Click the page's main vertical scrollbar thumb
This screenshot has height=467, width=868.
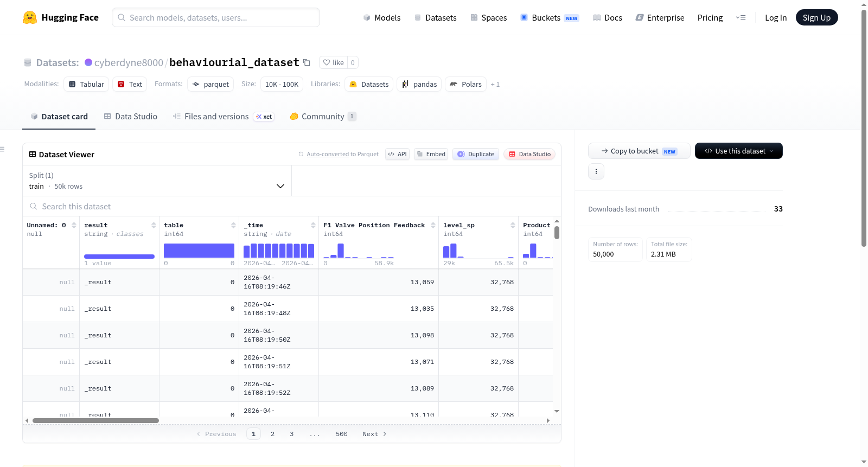tap(864, 128)
